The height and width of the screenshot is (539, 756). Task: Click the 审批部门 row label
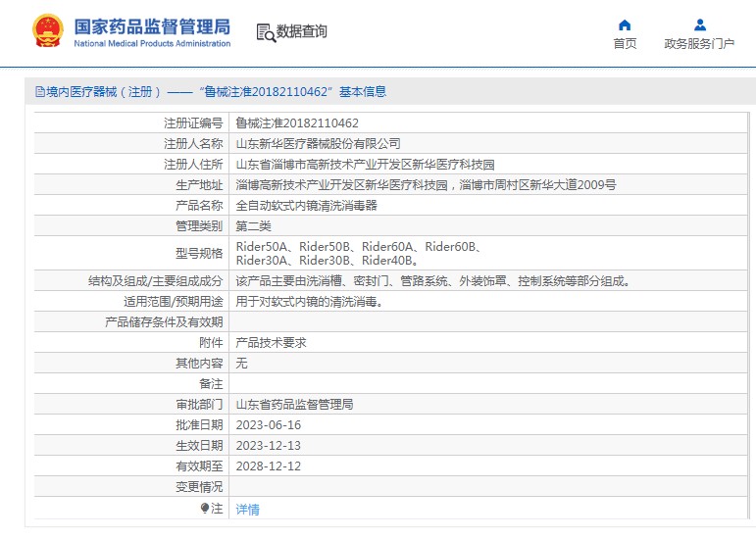tap(199, 405)
